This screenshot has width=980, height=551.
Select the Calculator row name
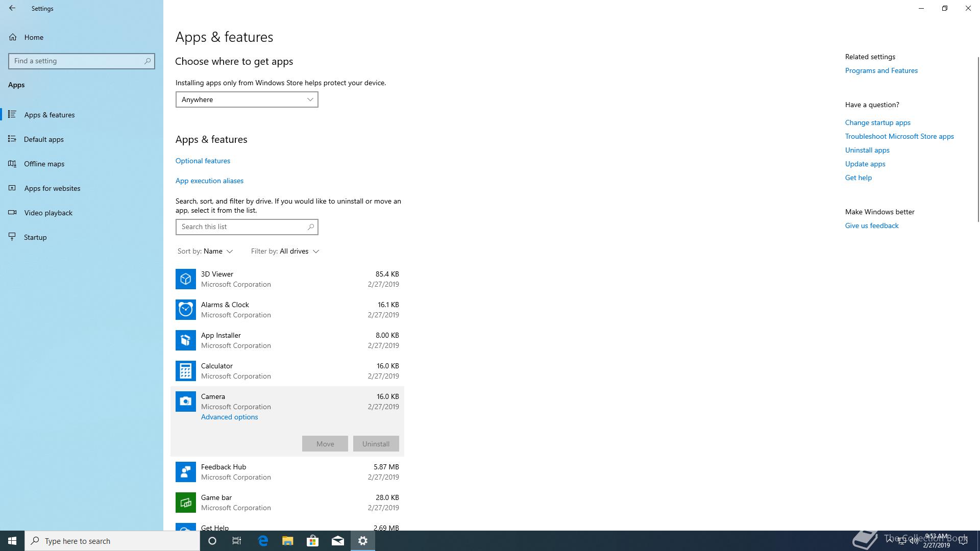pos(217,366)
